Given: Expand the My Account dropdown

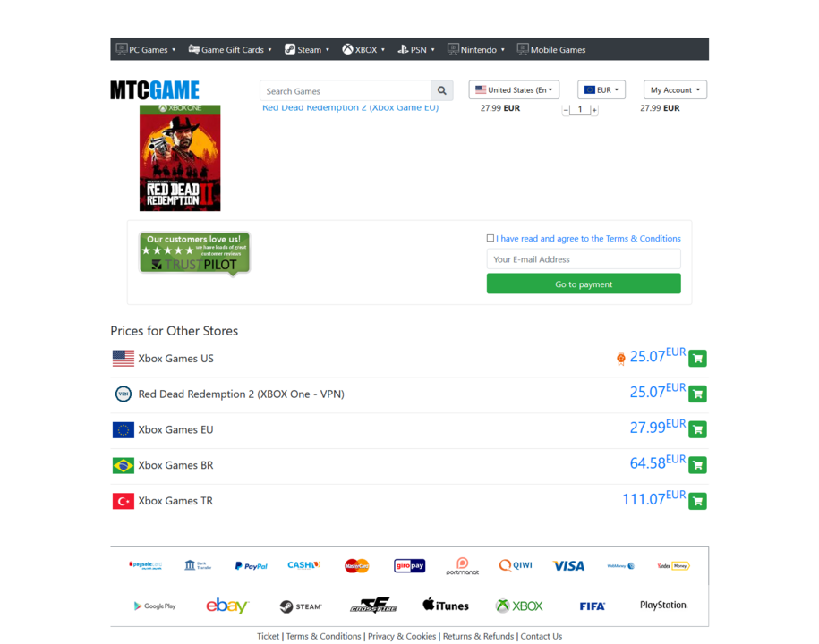Looking at the screenshot, I should [675, 89].
